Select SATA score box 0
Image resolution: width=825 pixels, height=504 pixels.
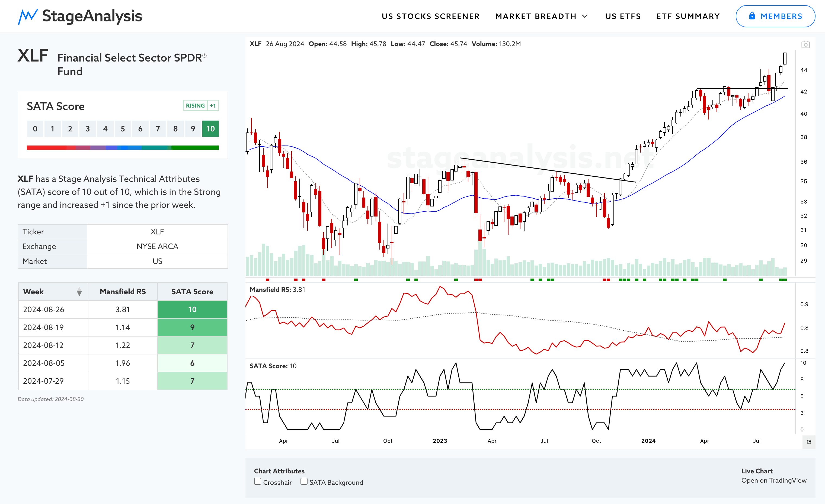click(35, 129)
